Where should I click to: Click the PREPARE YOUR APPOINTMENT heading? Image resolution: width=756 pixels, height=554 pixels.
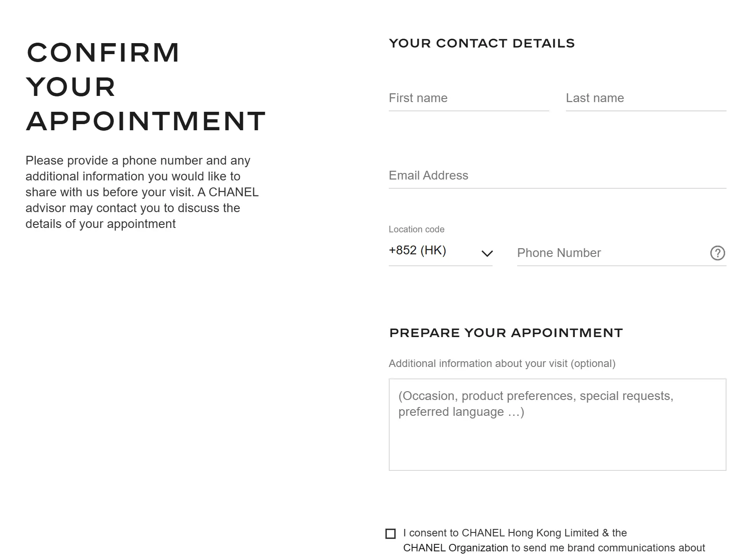(506, 333)
